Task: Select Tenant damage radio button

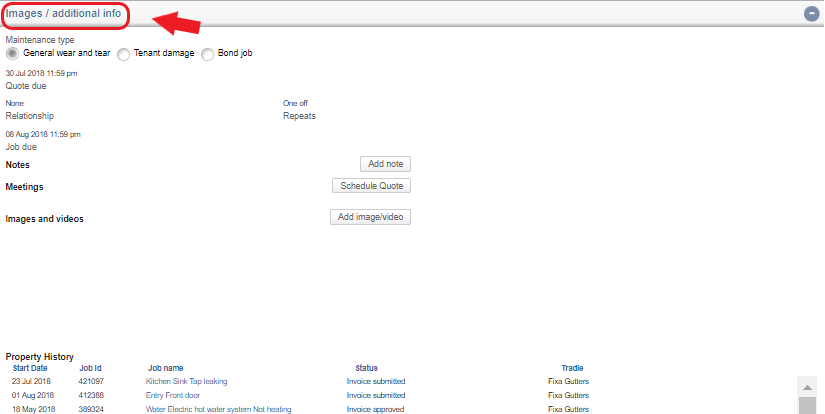Action: 123,54
